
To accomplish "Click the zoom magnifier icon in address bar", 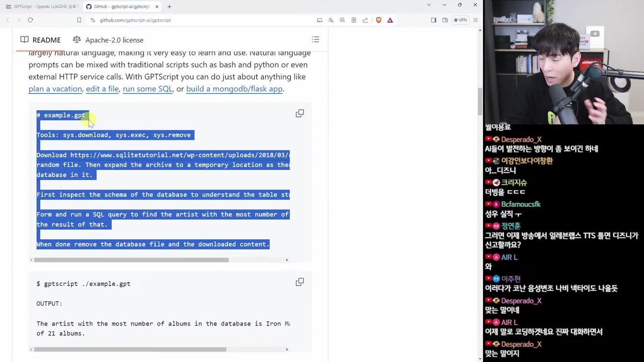I will coord(342,20).
